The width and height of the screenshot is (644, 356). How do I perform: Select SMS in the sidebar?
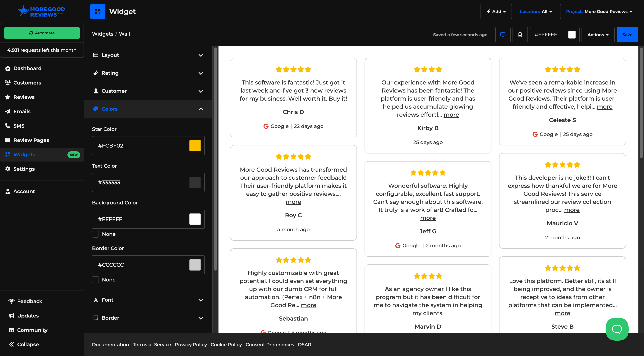tap(19, 126)
